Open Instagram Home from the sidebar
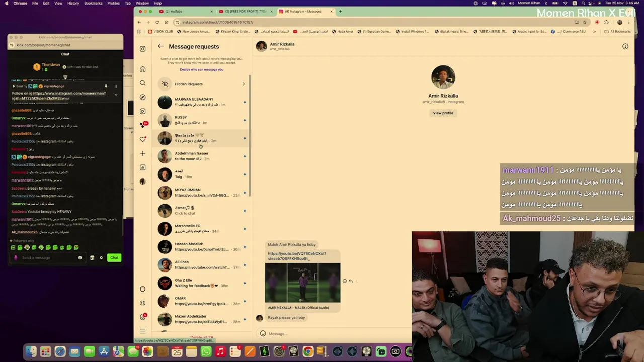Screen dimensions: 644x362 click(x=142, y=69)
